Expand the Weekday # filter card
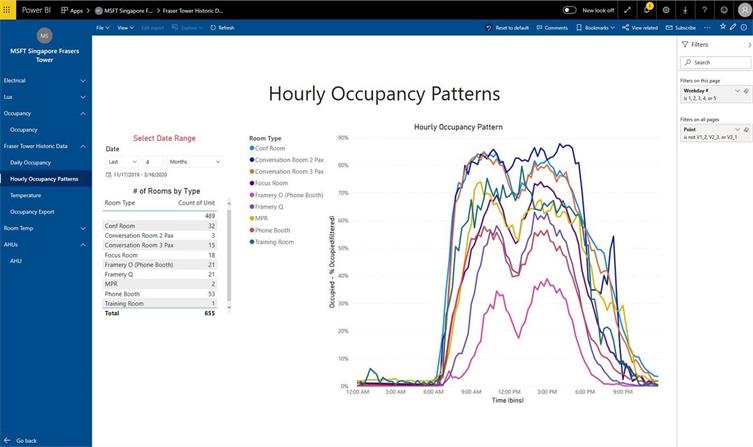The image size is (753, 447). (x=737, y=90)
